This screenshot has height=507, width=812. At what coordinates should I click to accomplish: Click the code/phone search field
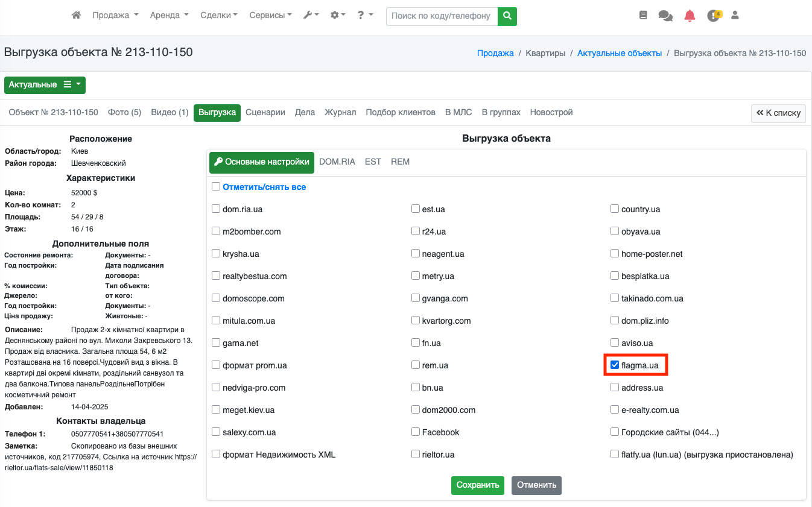[x=442, y=16]
